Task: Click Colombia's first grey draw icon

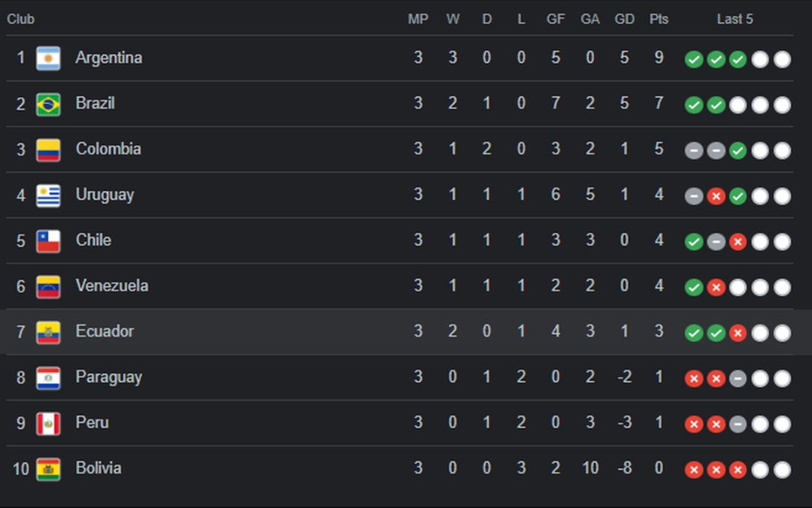Action: coord(694,151)
